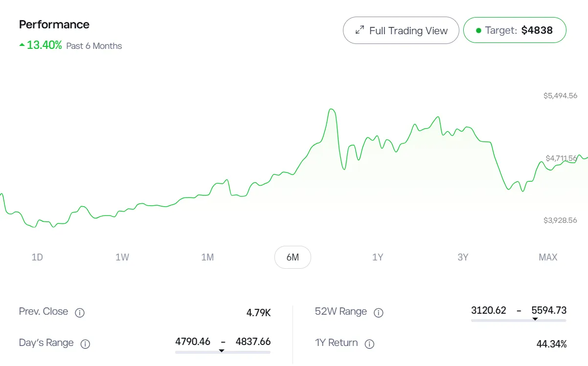Click info icon beside 1Y Return
The height and width of the screenshot is (366, 588).
370,344
